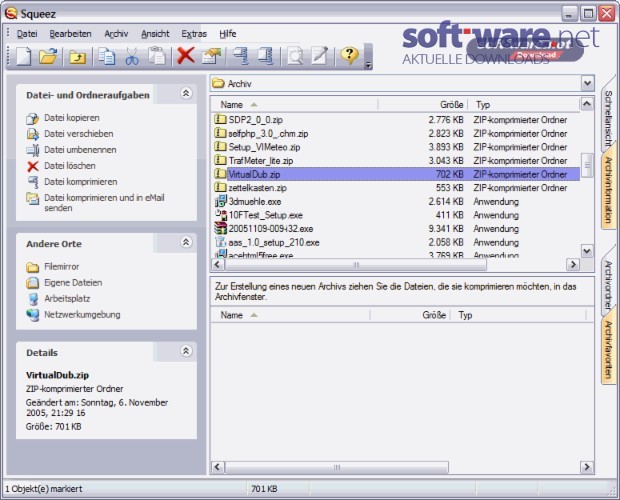Click file list scroll up arrow
Screen dimensions: 620x500
pyautogui.click(x=587, y=104)
